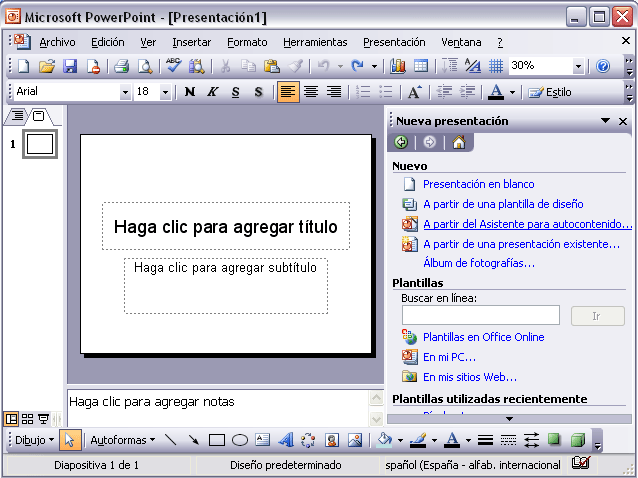This screenshot has width=638, height=478.
Task: Select the Oval drawing tool
Action: click(x=240, y=440)
